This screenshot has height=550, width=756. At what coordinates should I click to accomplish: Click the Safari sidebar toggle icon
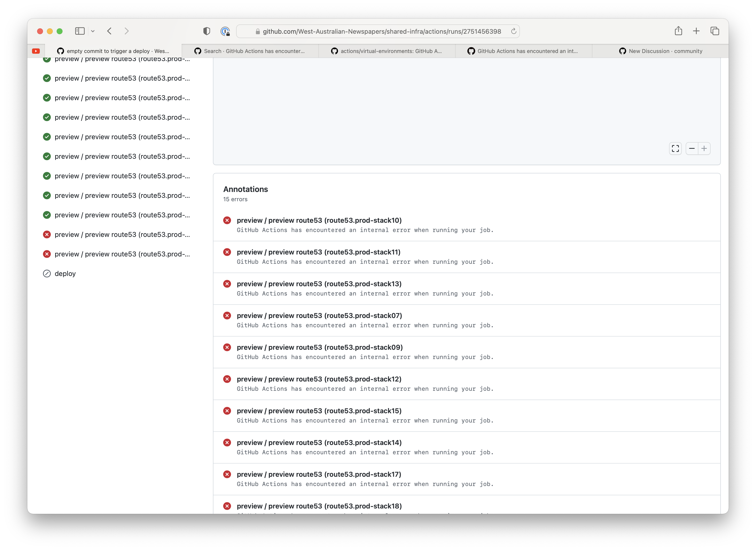point(80,31)
